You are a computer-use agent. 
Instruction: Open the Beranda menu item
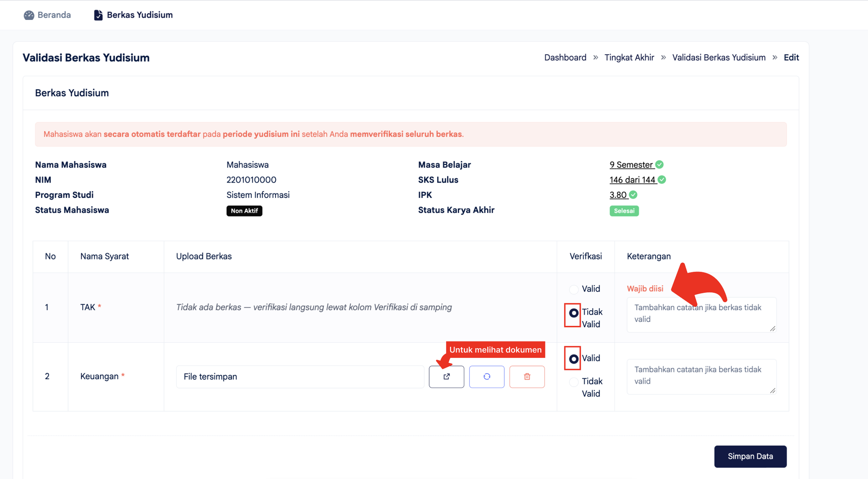point(47,15)
